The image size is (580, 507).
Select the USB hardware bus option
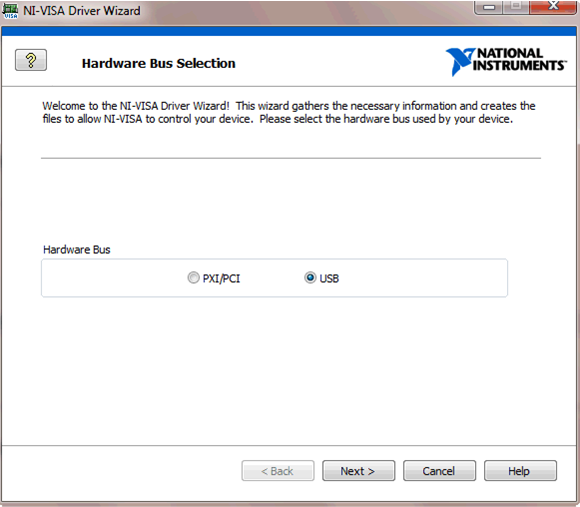point(321,278)
